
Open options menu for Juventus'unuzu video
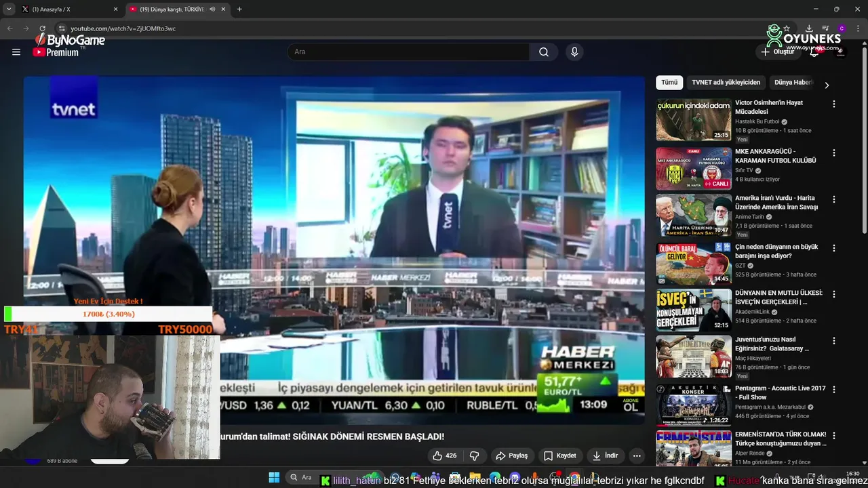(x=834, y=341)
